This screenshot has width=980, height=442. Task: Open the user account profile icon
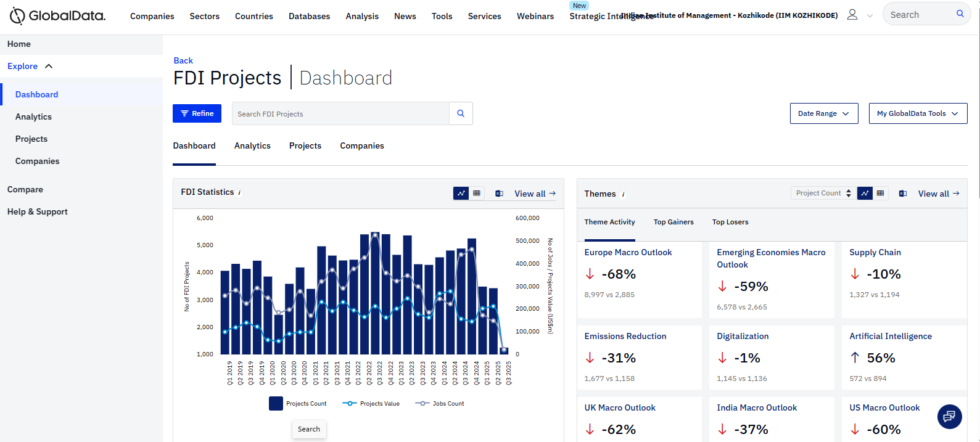(x=852, y=15)
